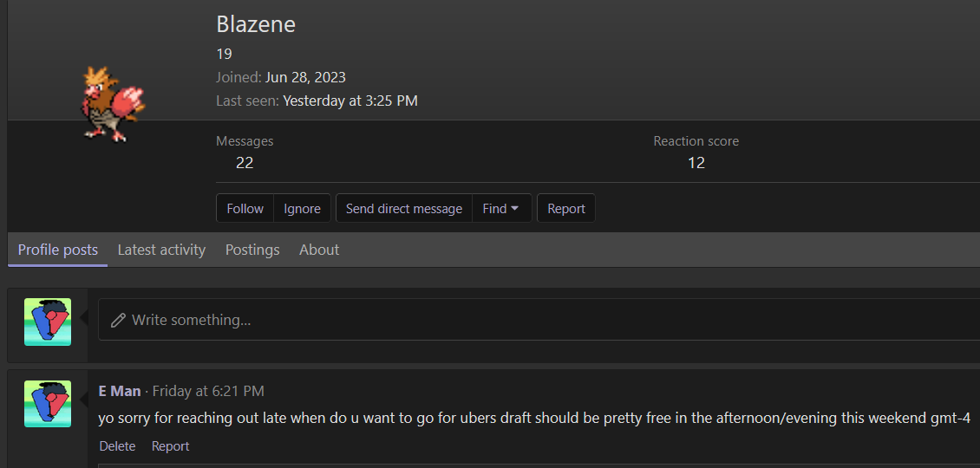Delete E Man's profile post
The width and height of the screenshot is (980, 468).
117,446
